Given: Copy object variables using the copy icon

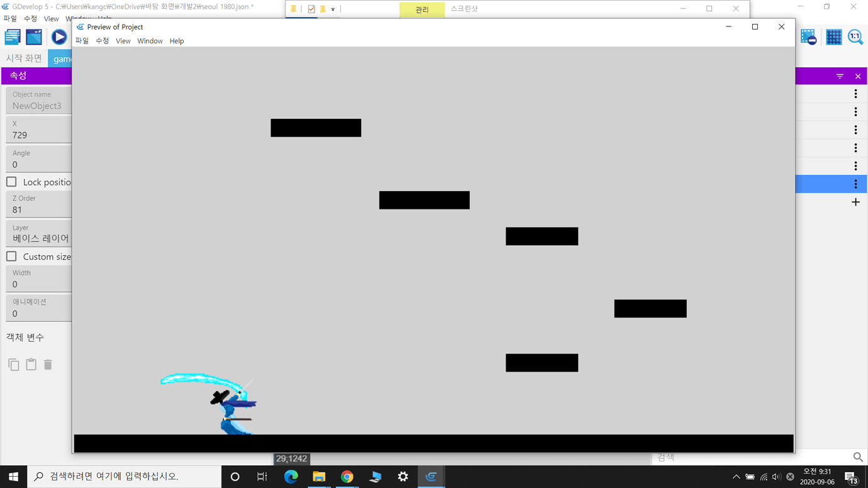Looking at the screenshot, I should [x=14, y=364].
